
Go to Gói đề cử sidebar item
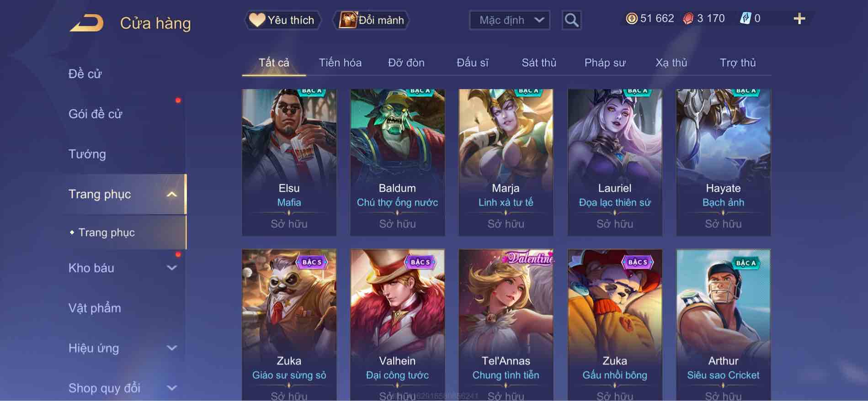[95, 114]
